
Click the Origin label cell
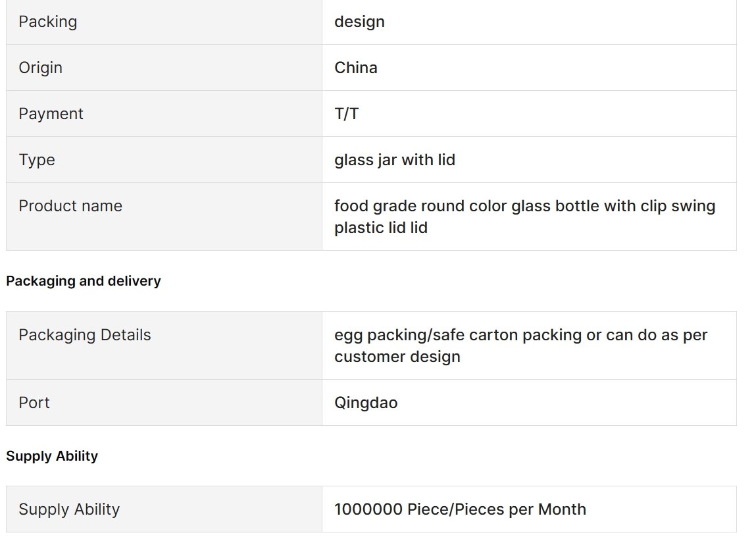point(164,68)
